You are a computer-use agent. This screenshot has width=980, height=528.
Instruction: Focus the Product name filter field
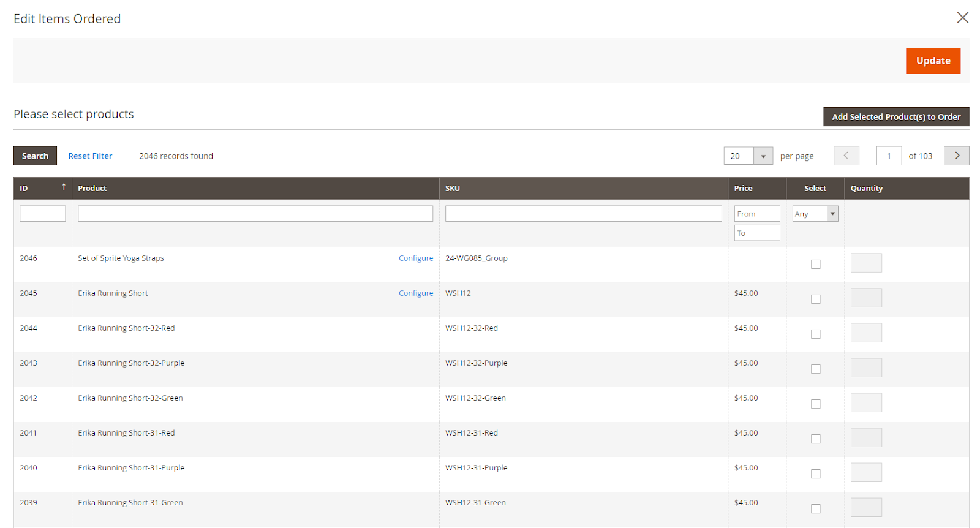click(255, 214)
